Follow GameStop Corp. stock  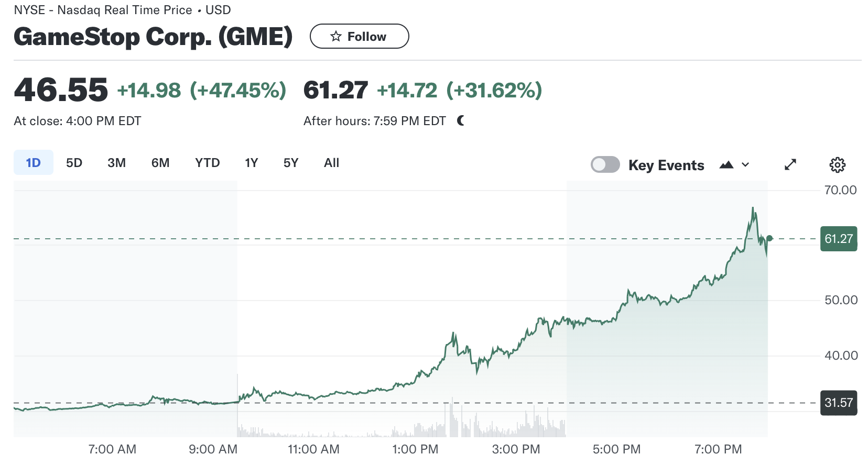(359, 36)
